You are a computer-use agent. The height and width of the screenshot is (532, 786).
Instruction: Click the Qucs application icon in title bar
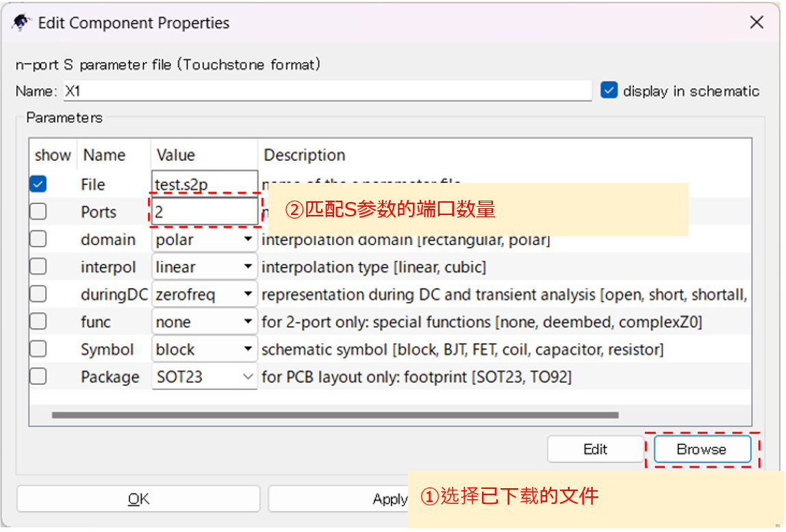[21, 23]
